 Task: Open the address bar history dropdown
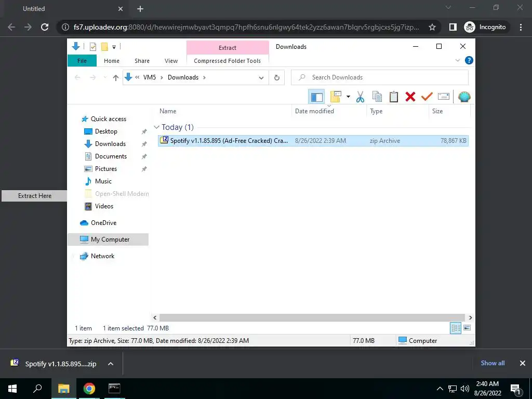[261, 78]
